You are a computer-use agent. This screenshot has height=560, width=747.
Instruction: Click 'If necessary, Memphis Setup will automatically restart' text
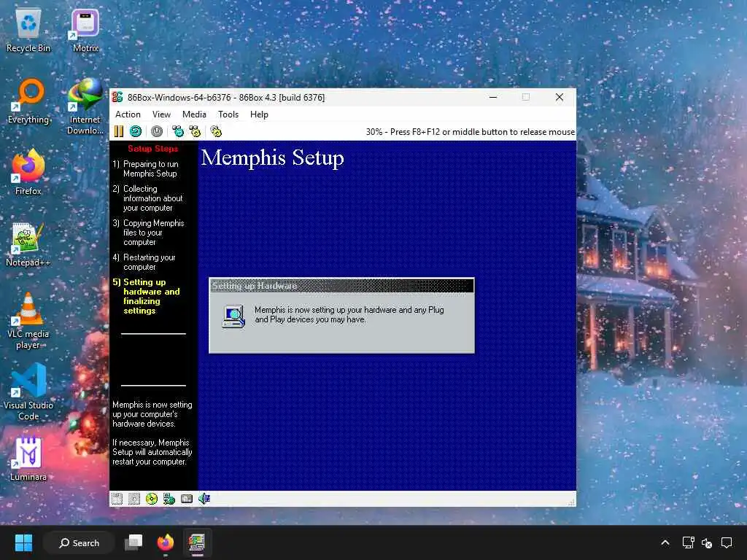(x=152, y=452)
